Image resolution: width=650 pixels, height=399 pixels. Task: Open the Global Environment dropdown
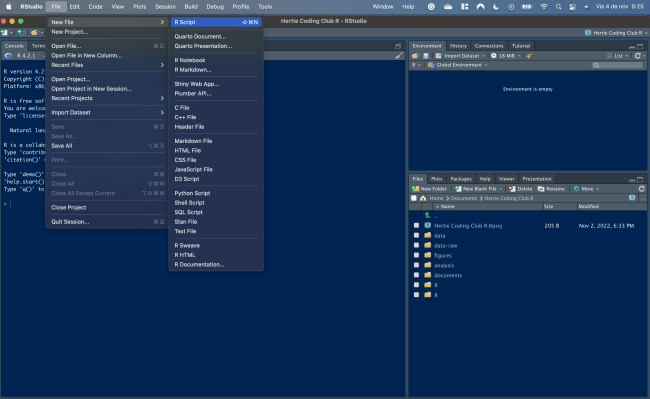click(457, 65)
